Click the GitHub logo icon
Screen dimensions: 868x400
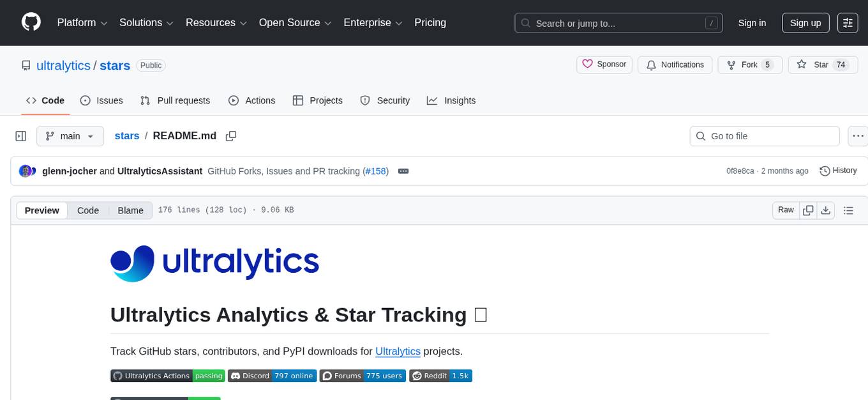point(31,22)
